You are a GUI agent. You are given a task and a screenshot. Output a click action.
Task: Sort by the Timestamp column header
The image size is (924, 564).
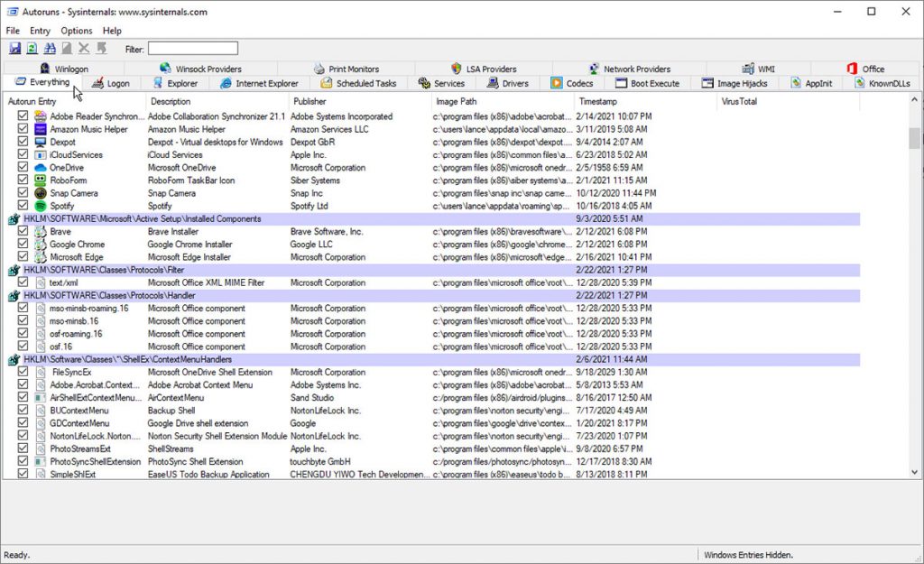(598, 102)
